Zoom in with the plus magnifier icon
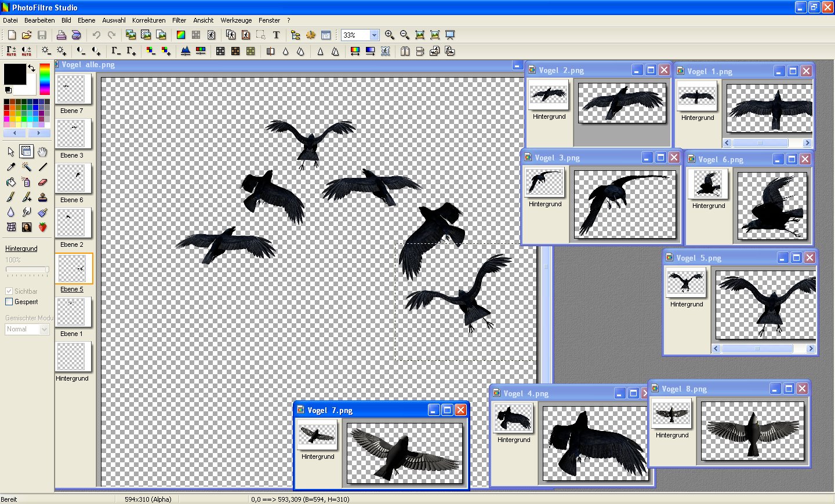This screenshot has height=504, width=835. [390, 35]
